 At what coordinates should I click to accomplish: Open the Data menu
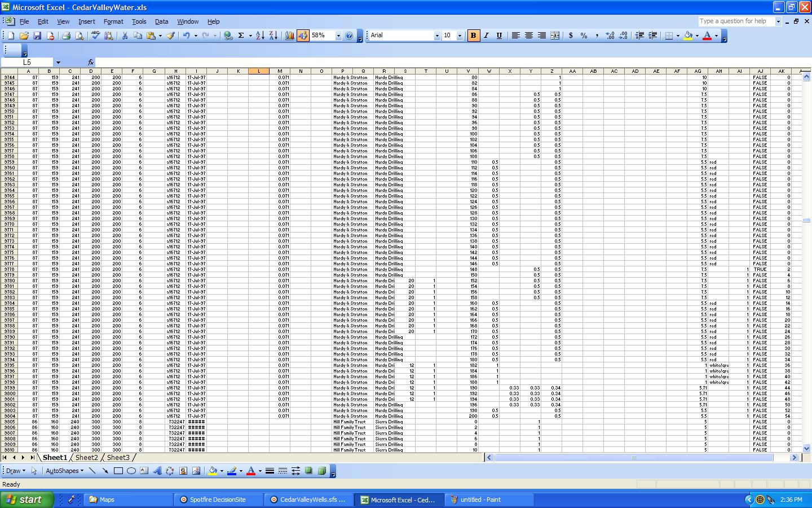[x=162, y=21]
